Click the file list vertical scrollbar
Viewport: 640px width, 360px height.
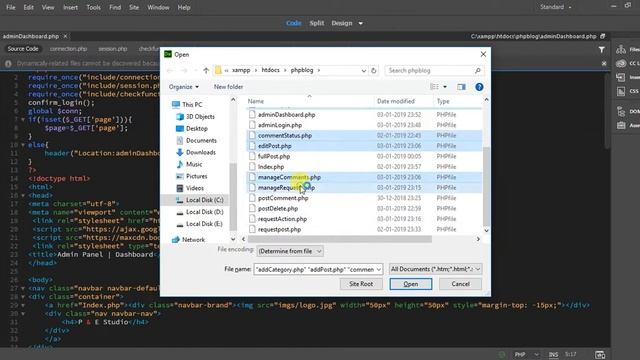pos(486,186)
